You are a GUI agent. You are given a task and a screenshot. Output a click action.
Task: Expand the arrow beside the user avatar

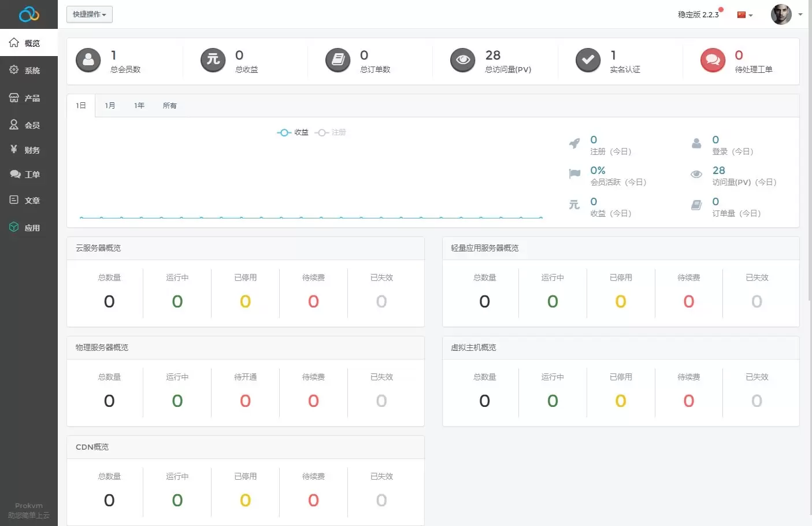click(800, 14)
